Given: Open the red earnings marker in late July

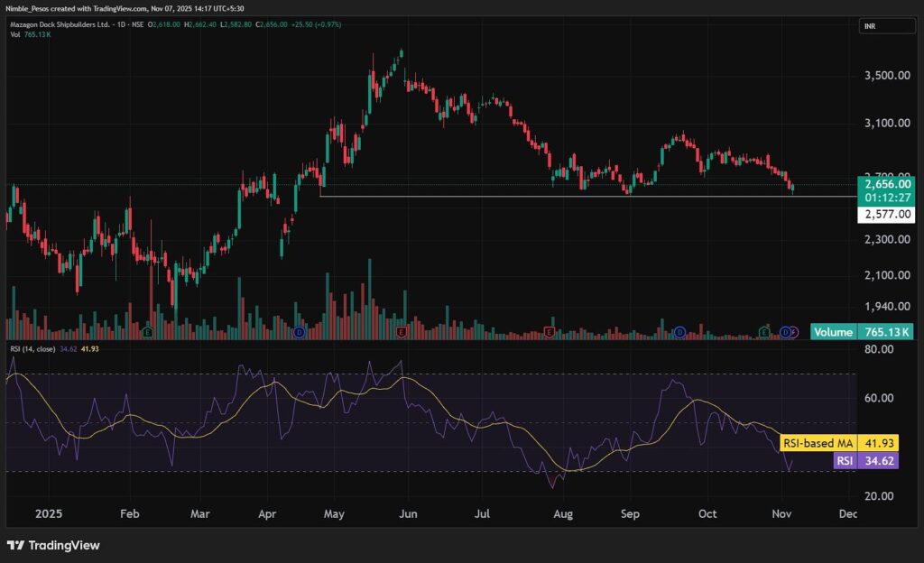Looking at the screenshot, I should [549, 333].
